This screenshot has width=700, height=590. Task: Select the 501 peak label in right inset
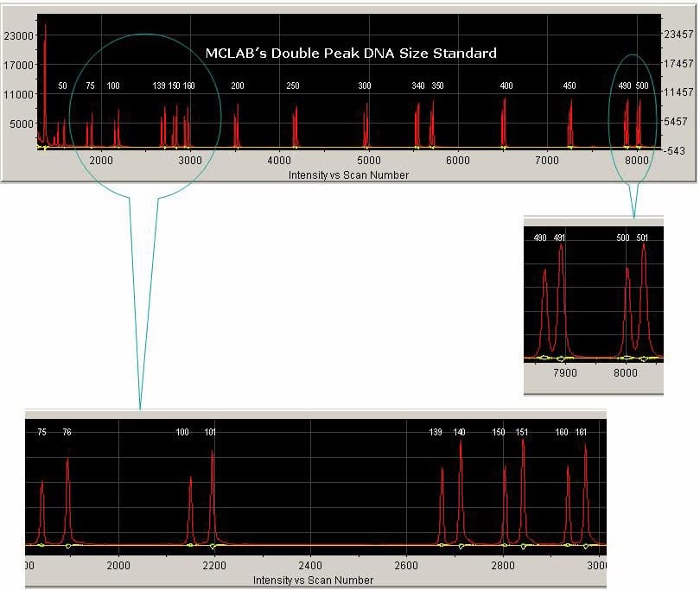pos(642,238)
